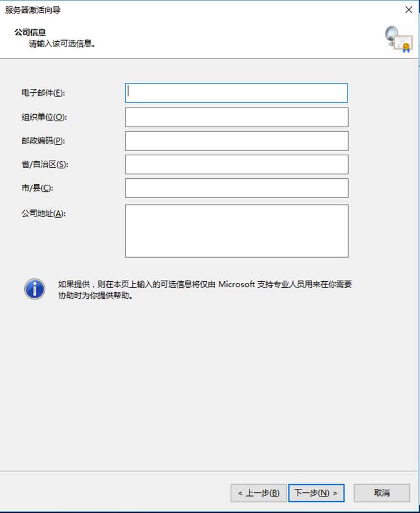
Task: Click the 电子邮件(E) label
Action: [x=43, y=93]
